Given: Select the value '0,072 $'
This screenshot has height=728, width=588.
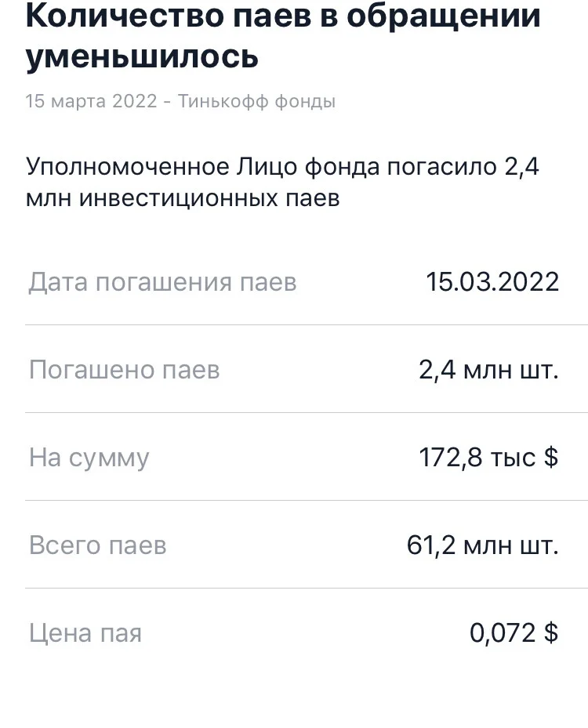Looking at the screenshot, I should click(514, 632).
